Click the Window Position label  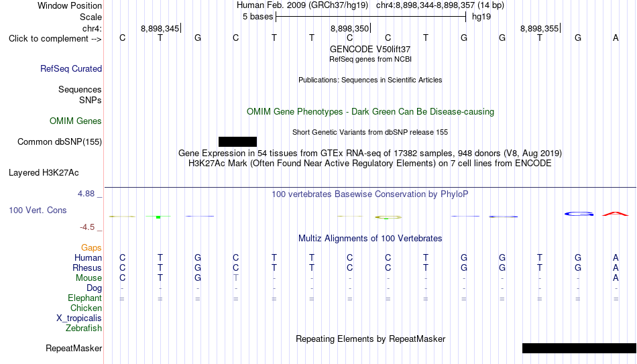point(70,5)
